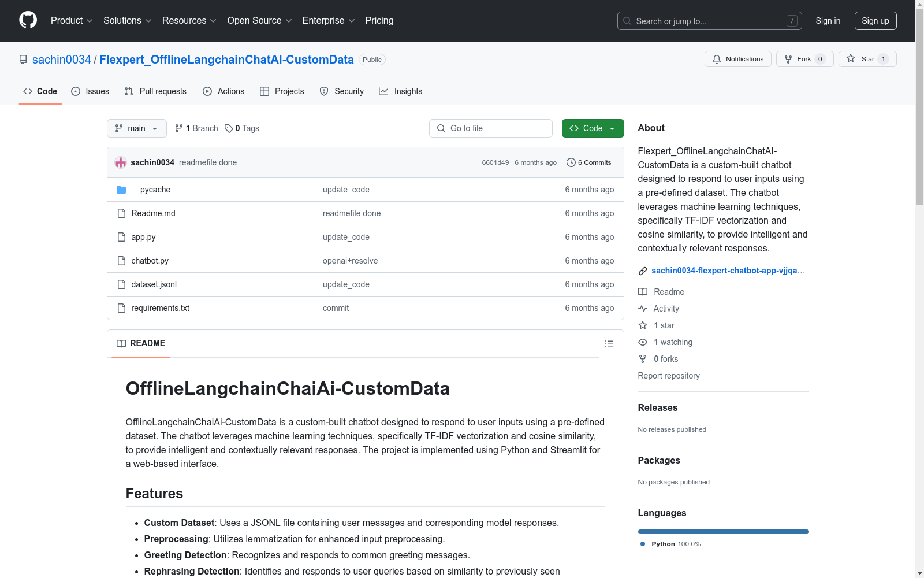This screenshot has width=924, height=578.
Task: Open the 1 Branch link
Action: (x=196, y=128)
